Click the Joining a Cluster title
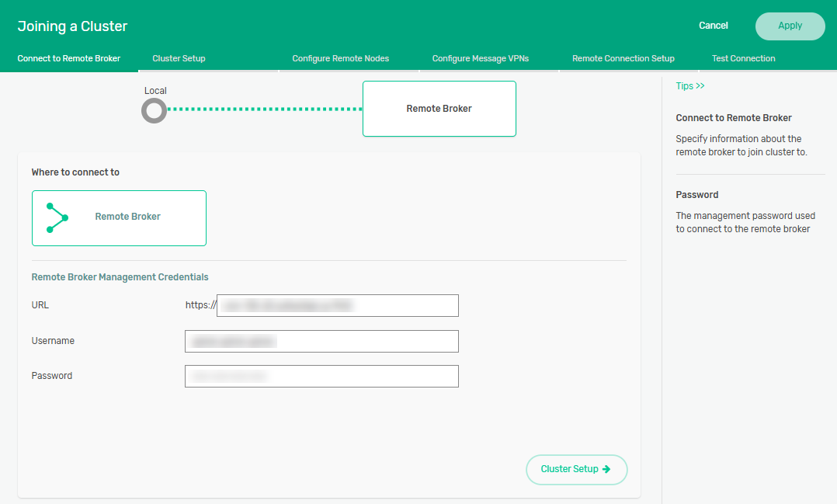 (x=72, y=26)
